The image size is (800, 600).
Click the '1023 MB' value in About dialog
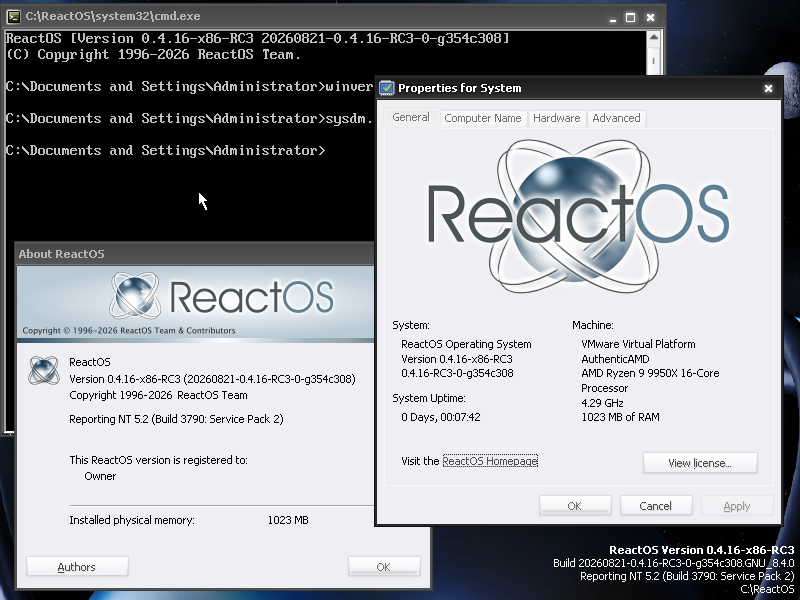pyautogui.click(x=288, y=520)
